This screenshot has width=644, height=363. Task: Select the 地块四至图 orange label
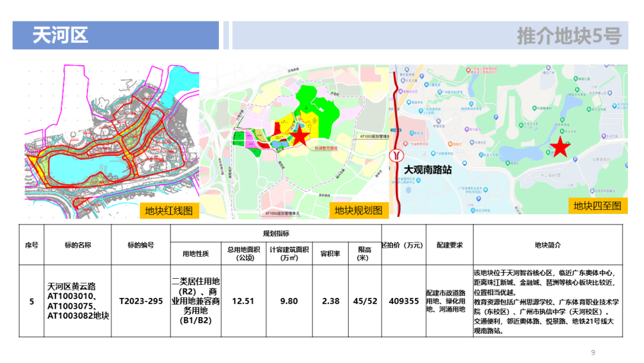(597, 206)
